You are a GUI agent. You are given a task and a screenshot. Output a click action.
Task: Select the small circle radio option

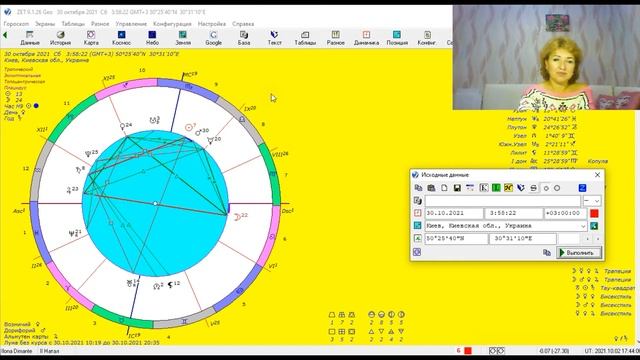[x=546, y=188]
